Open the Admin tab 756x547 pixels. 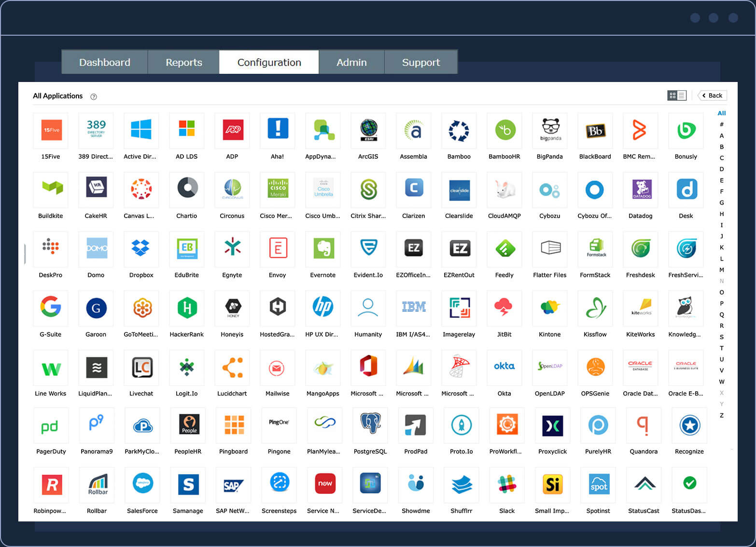click(x=351, y=62)
